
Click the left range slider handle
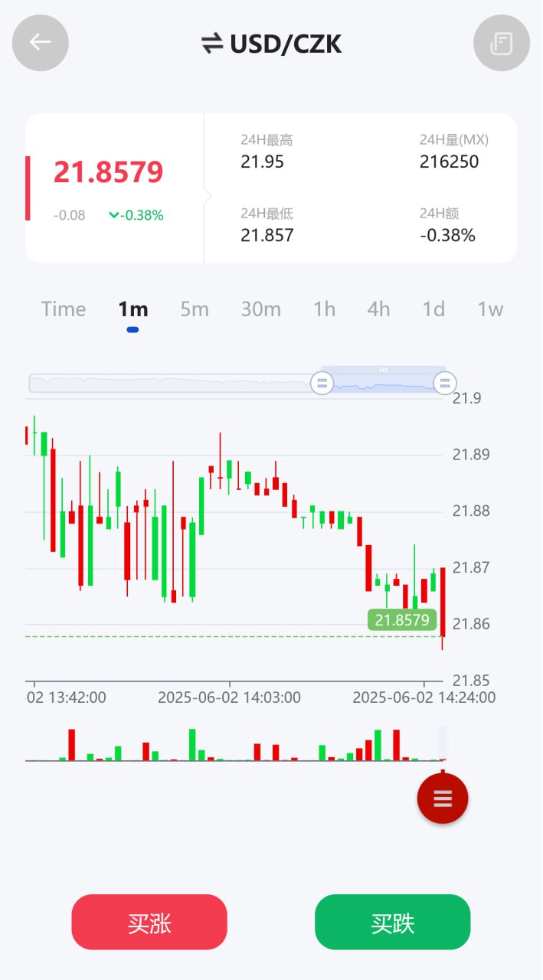(322, 383)
